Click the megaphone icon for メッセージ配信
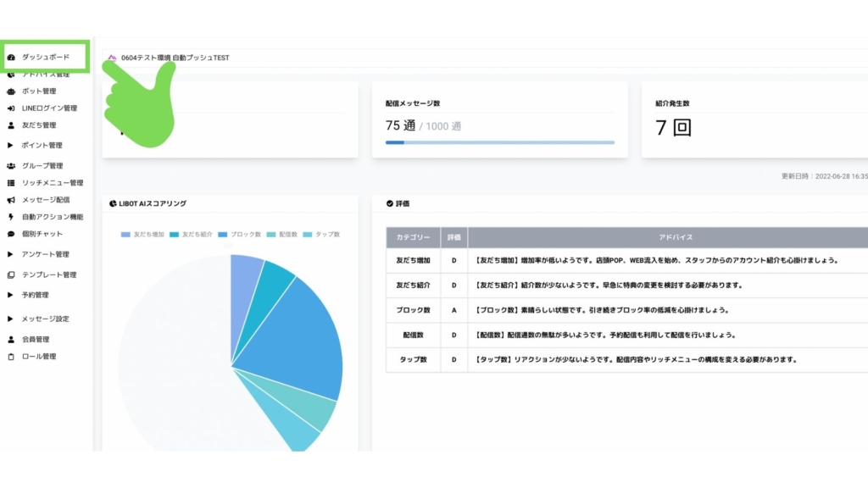868x488 pixels. click(11, 200)
